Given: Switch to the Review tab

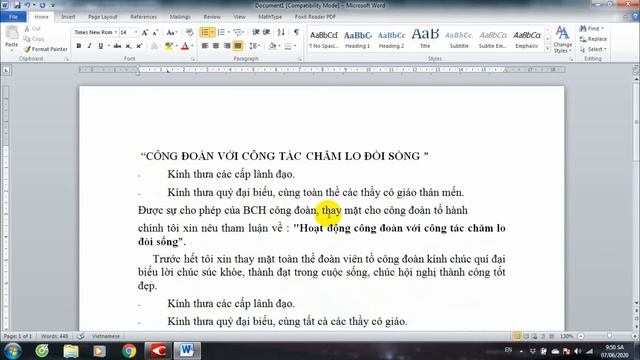Looking at the screenshot, I should coord(212,17).
